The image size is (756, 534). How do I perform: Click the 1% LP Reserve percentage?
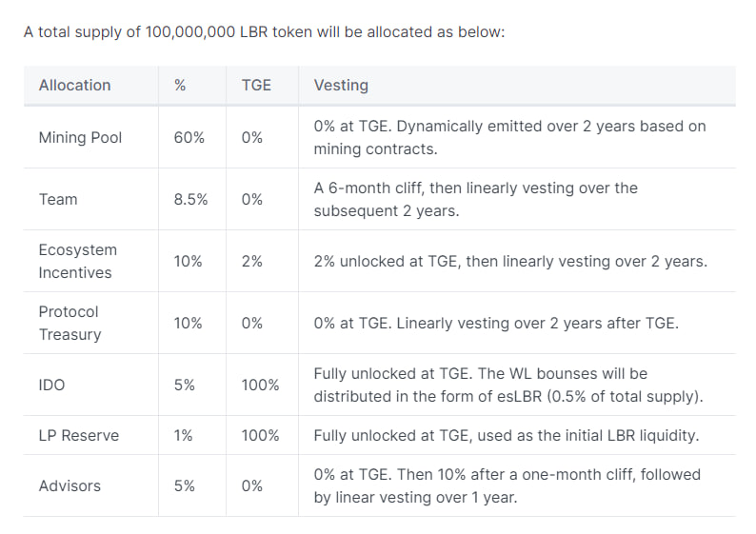click(x=183, y=436)
